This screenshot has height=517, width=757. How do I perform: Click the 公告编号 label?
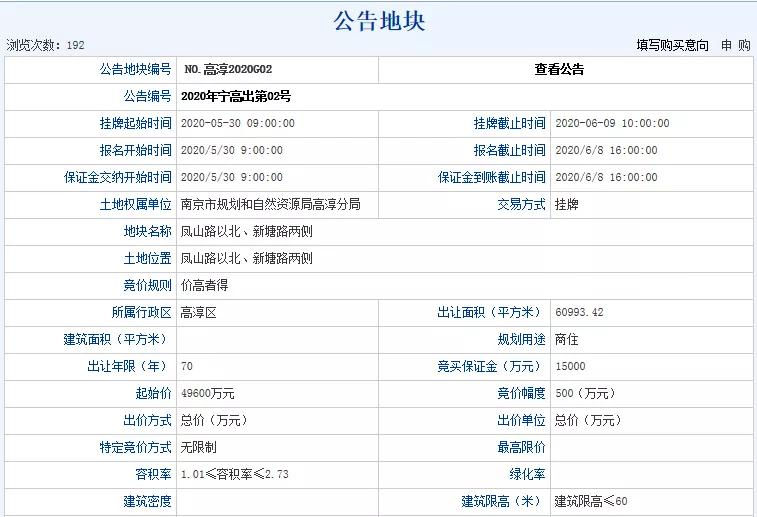tap(148, 97)
